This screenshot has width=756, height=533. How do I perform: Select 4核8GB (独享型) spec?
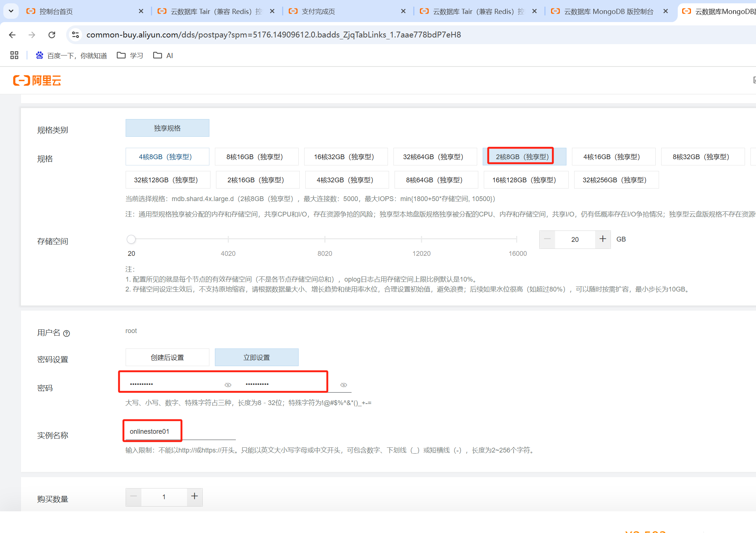(x=167, y=157)
